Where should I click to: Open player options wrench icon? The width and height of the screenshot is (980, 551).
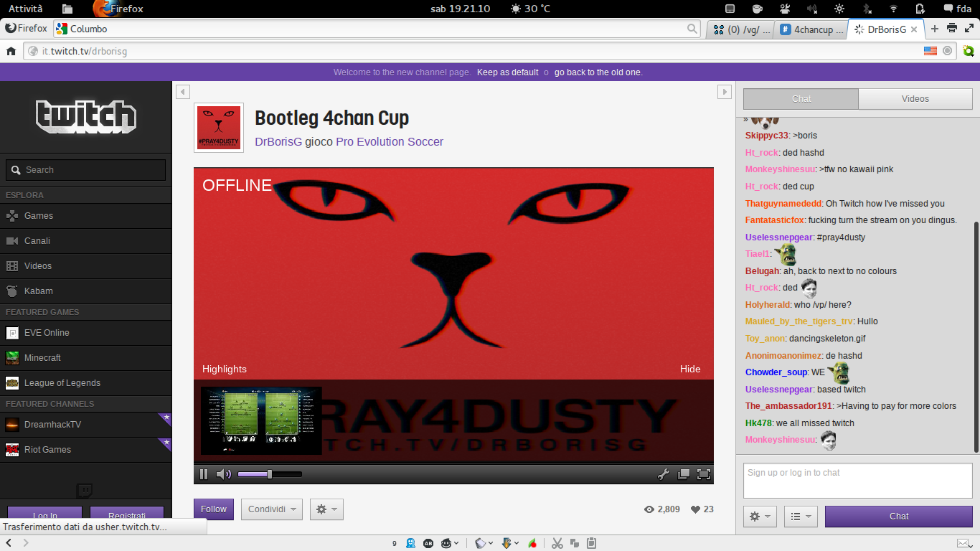[664, 474]
